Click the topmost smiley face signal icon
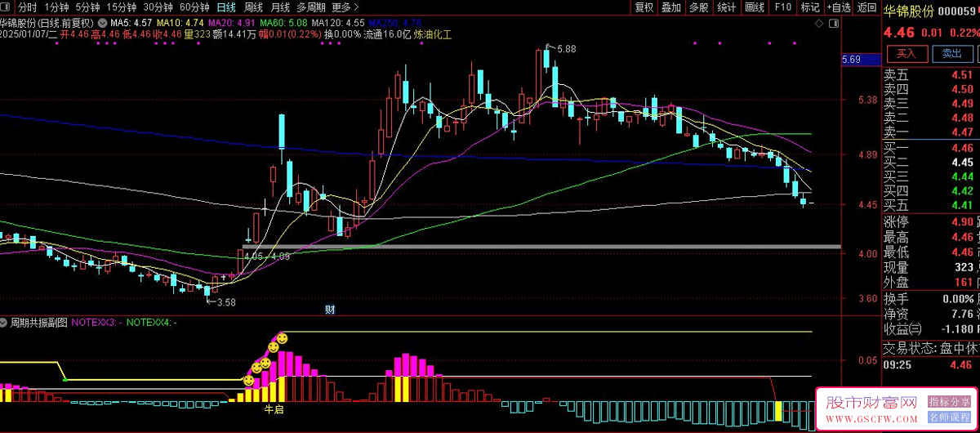This screenshot has height=433, width=980. pos(282,338)
